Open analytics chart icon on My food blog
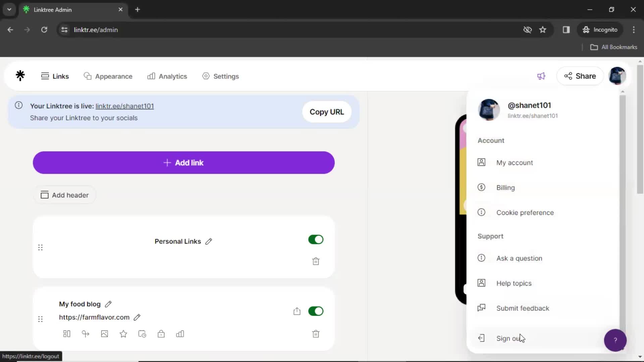 tap(180, 334)
